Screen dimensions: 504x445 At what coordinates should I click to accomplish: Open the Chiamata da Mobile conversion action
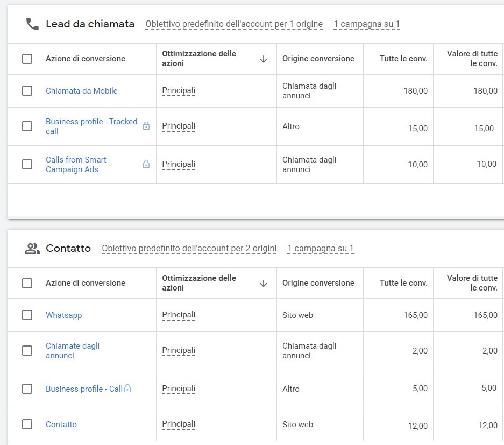click(x=82, y=91)
